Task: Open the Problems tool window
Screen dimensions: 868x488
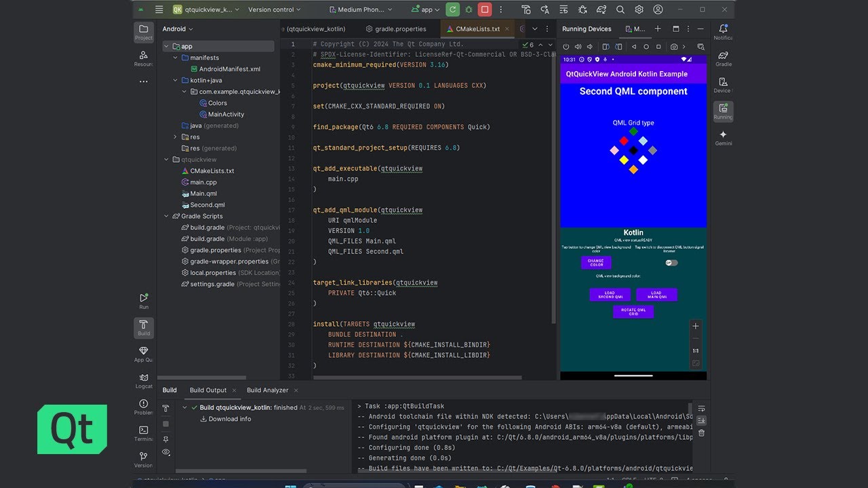Action: [143, 407]
